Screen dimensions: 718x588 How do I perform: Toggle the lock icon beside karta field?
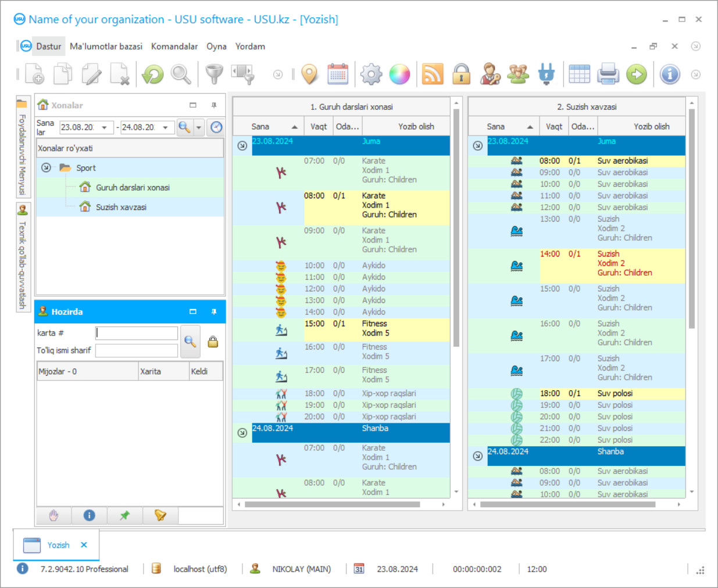point(213,342)
